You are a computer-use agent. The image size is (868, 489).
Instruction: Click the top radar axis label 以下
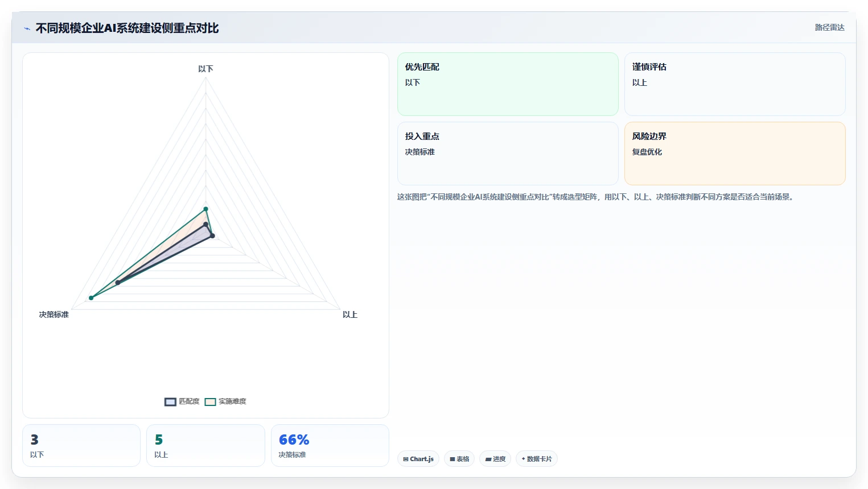coord(205,69)
